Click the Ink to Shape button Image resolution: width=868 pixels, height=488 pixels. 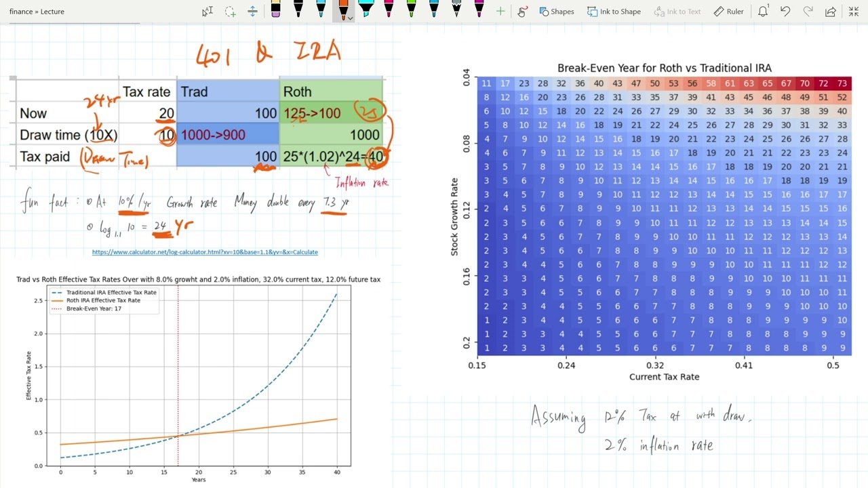(x=614, y=11)
